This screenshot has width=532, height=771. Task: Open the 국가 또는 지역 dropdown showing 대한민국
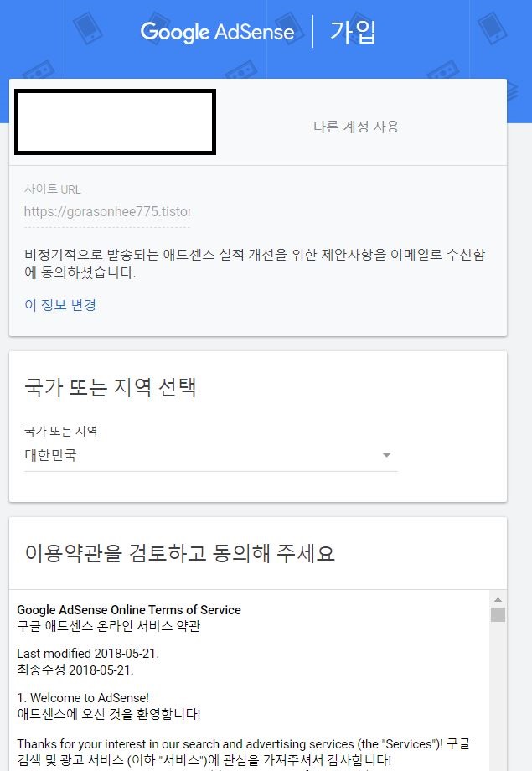pos(211,455)
